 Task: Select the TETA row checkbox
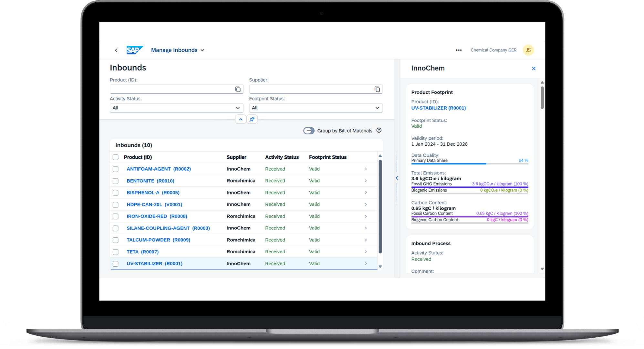coord(115,252)
